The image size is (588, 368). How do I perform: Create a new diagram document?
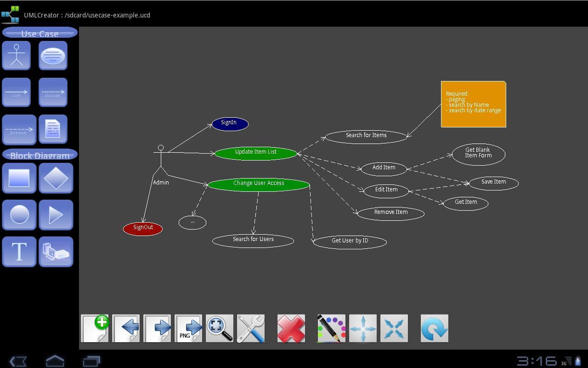click(x=95, y=328)
